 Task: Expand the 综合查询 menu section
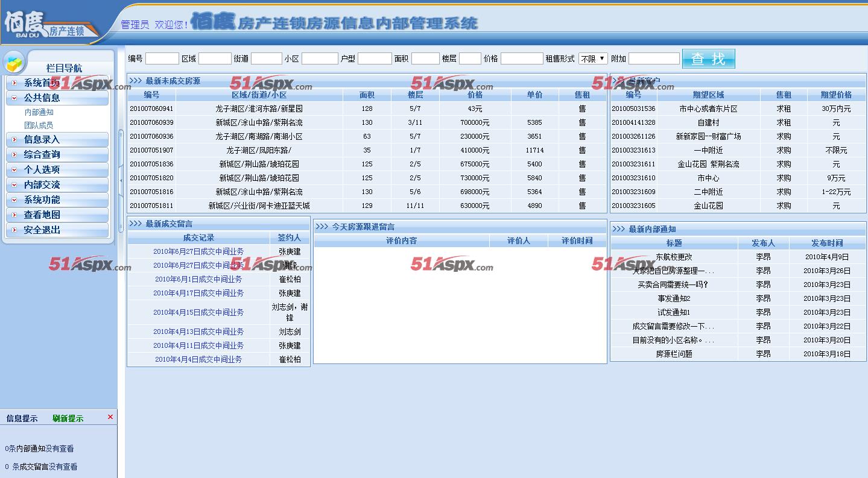coord(42,155)
